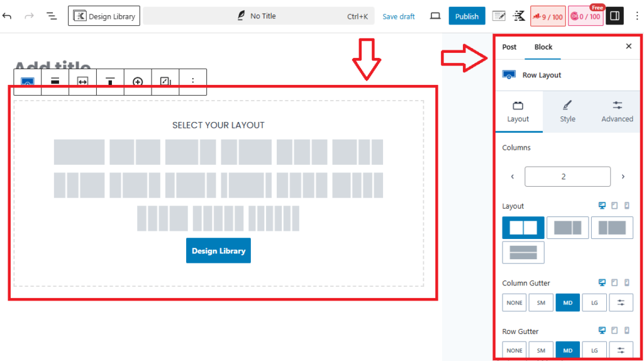Viewport: 644px width, 361px height.
Task: Click the Publish button
Action: point(467,16)
